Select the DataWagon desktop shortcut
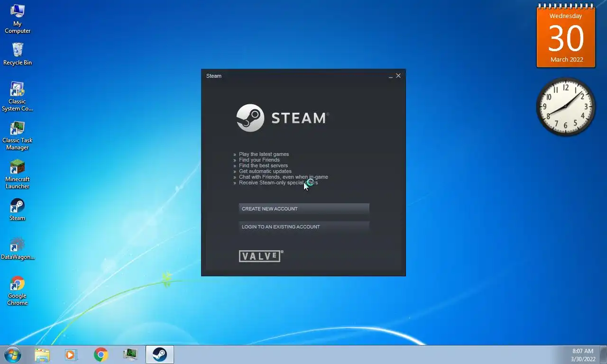607x364 pixels. point(18,248)
